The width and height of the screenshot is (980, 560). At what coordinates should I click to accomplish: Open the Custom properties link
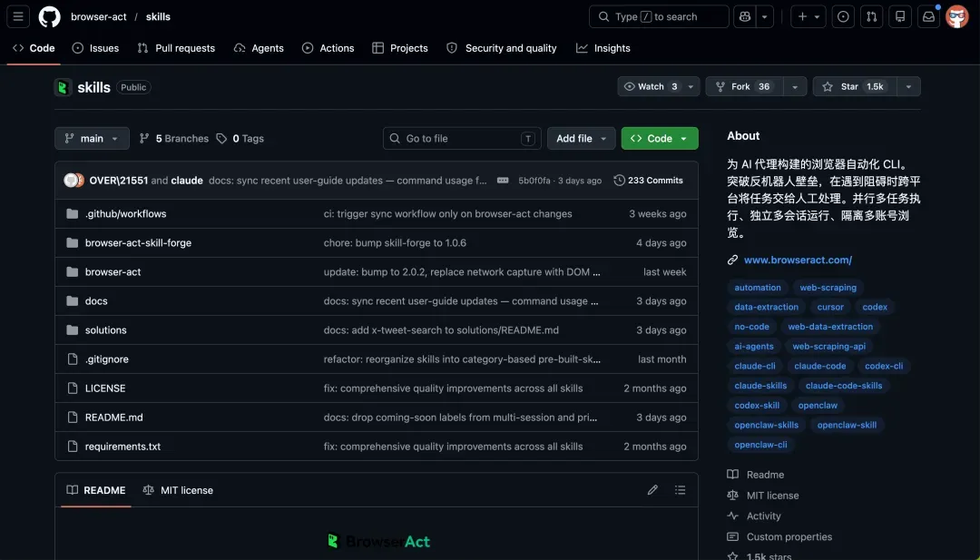pos(780,537)
